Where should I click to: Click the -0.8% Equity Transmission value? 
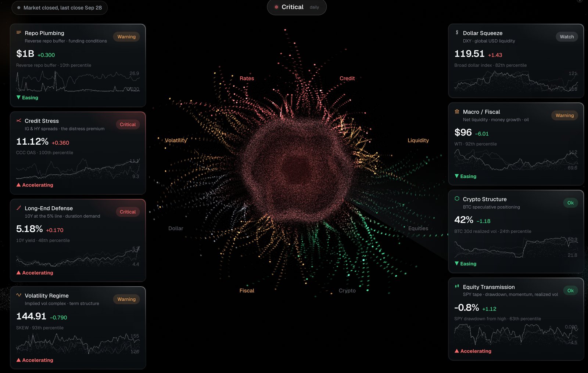pyautogui.click(x=467, y=307)
